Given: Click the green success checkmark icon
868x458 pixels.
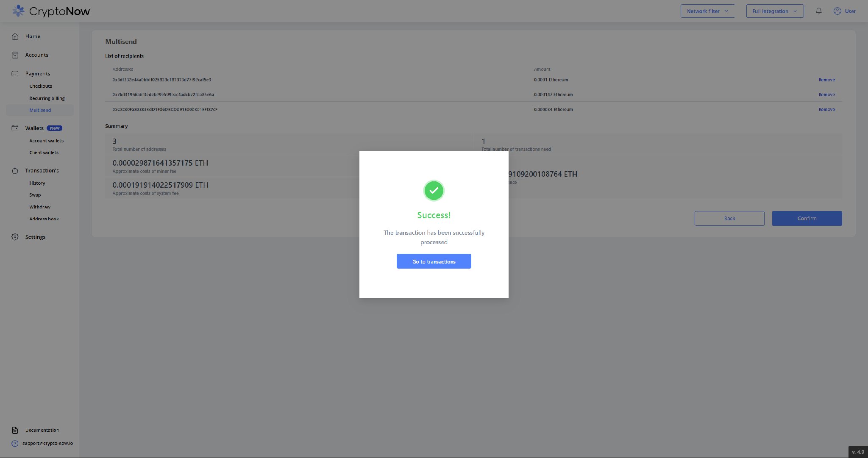Looking at the screenshot, I should 434,191.
